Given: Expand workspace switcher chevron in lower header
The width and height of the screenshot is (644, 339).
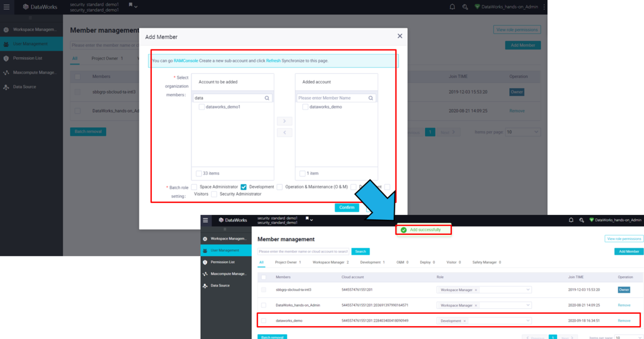Looking at the screenshot, I should (311, 220).
